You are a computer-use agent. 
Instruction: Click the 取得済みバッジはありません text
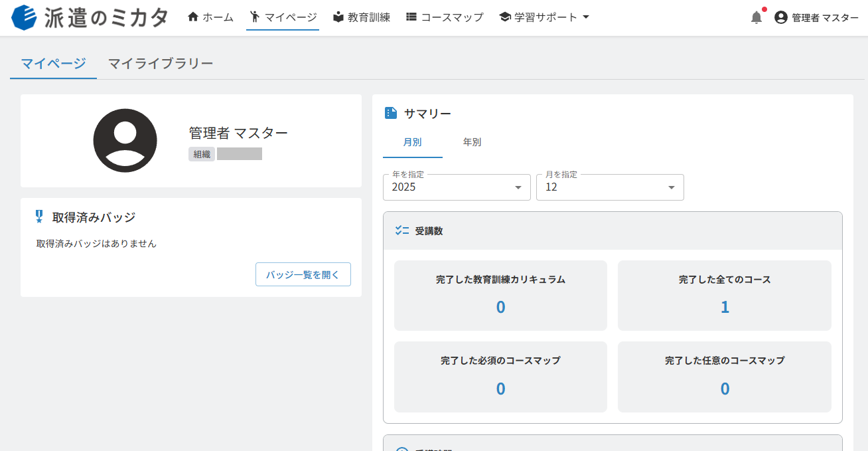tap(96, 244)
